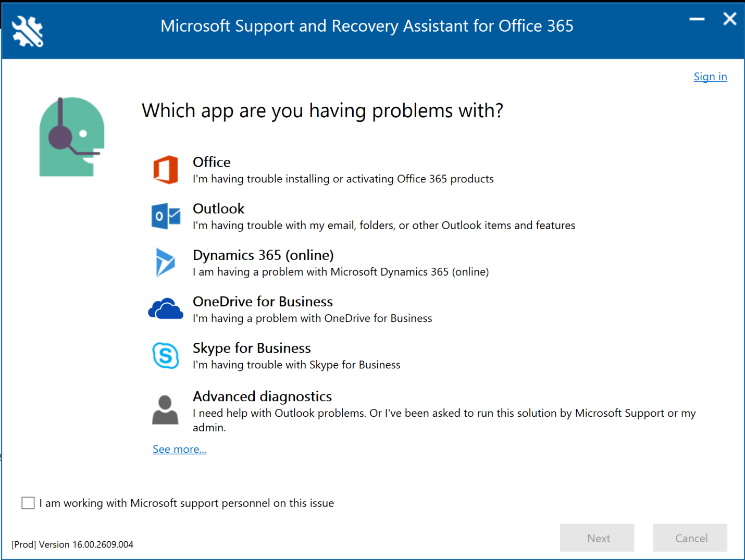The width and height of the screenshot is (745, 560).
Task: Click the Next button
Action: coord(597,538)
